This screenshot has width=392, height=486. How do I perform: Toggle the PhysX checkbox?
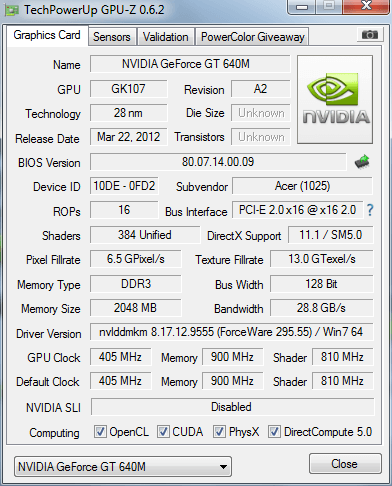pyautogui.click(x=219, y=432)
